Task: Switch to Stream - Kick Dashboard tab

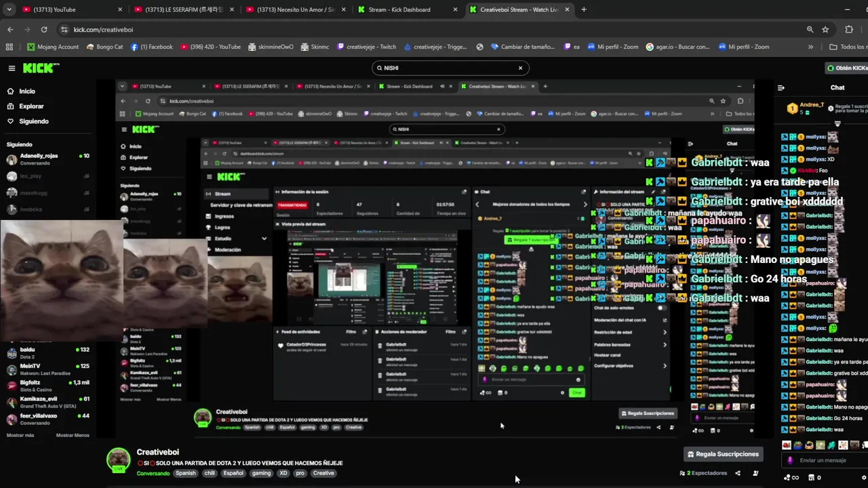Action: [x=407, y=9]
